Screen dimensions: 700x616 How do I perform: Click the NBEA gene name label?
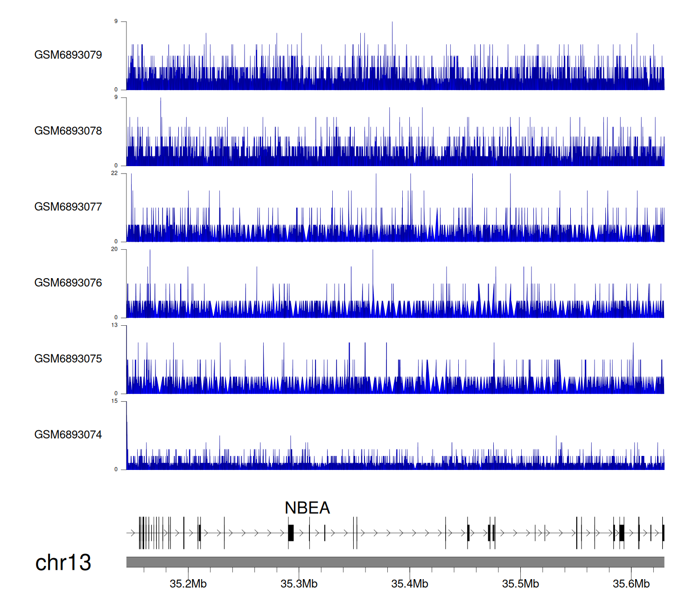point(307,508)
